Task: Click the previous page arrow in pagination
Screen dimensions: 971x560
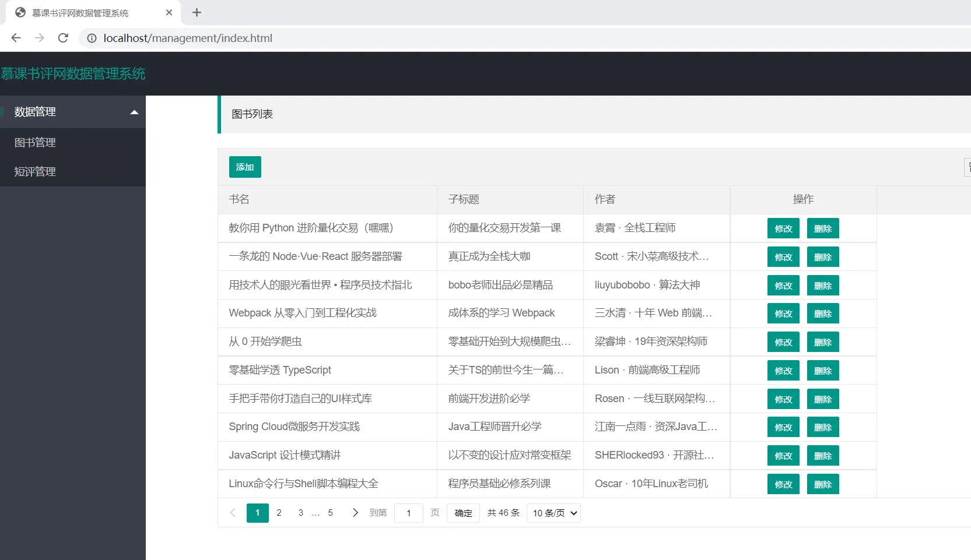Action: tap(233, 513)
